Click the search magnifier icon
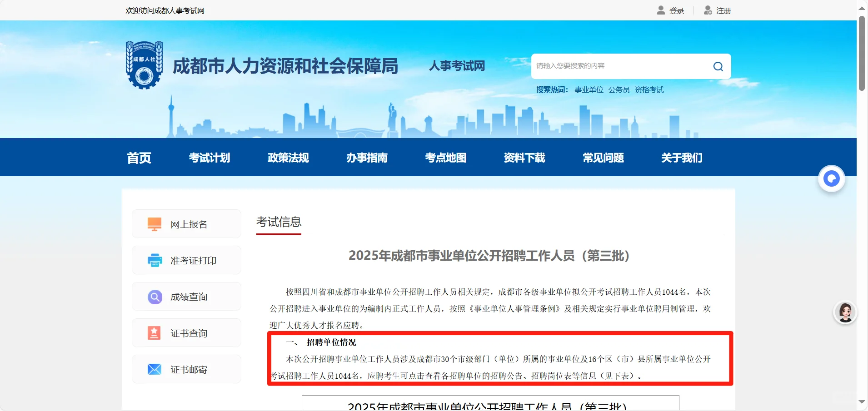Screen dimensions: 868x411 (718, 66)
